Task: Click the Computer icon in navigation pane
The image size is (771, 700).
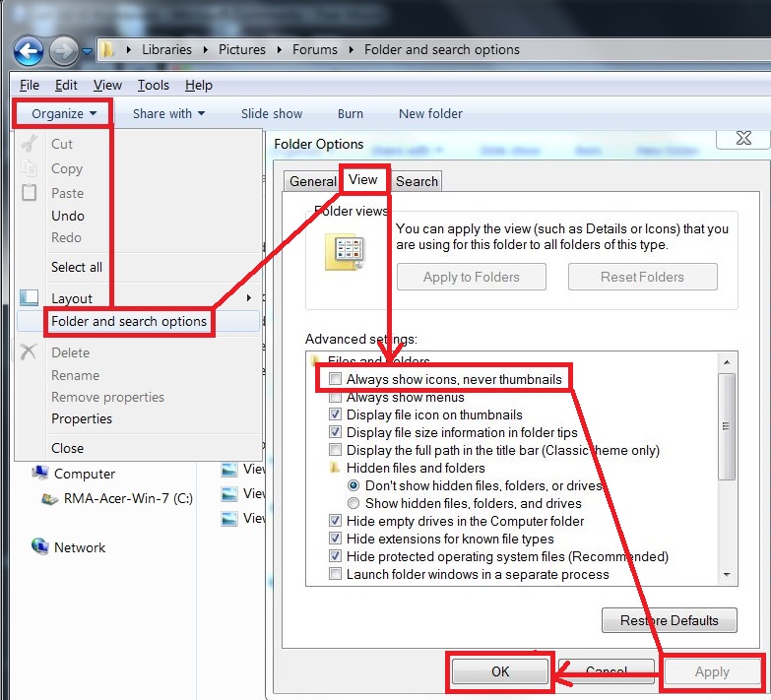Action: click(x=40, y=473)
